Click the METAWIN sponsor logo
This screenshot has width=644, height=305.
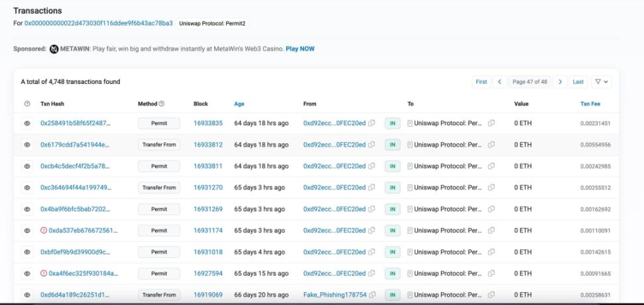point(54,49)
